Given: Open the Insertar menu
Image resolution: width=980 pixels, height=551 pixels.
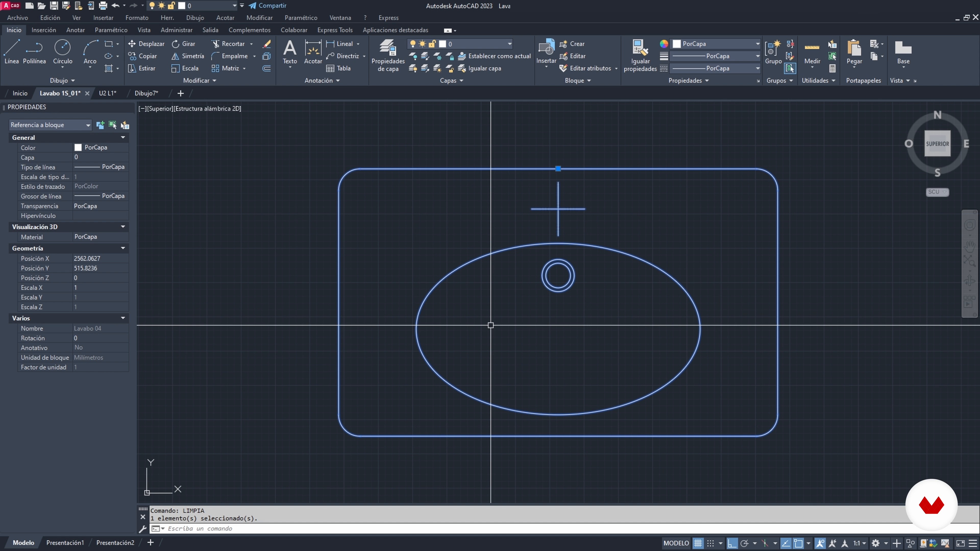Looking at the screenshot, I should [103, 18].
